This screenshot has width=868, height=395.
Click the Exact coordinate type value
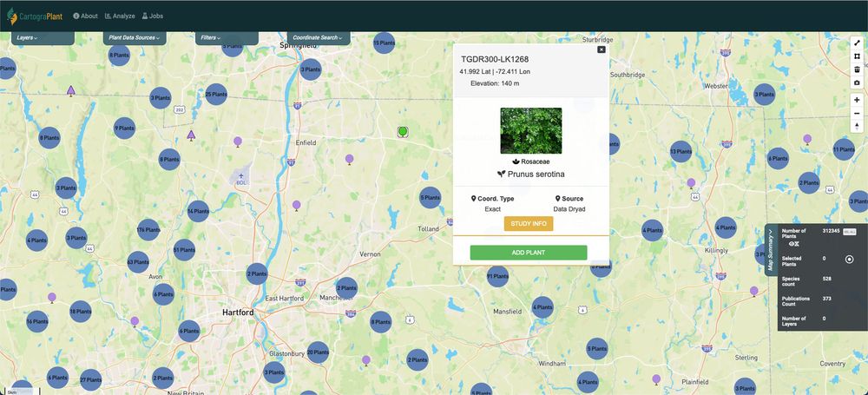(x=493, y=209)
